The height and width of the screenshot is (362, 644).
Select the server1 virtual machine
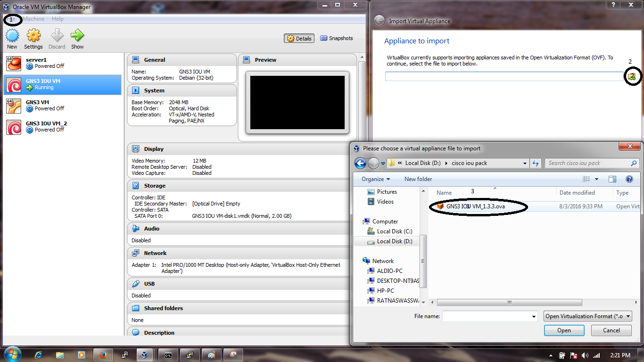(x=62, y=63)
